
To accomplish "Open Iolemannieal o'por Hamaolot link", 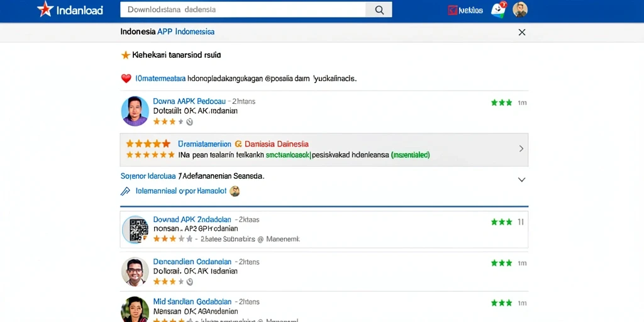I will point(180,191).
